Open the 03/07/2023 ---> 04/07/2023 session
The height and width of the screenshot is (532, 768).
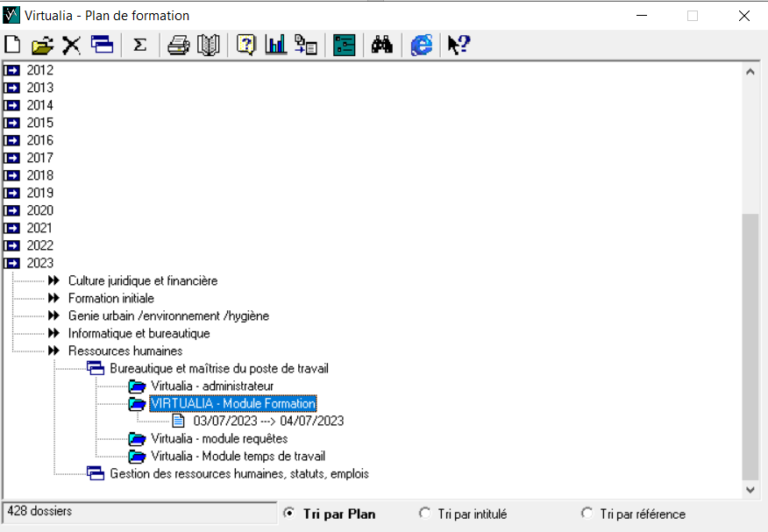268,421
